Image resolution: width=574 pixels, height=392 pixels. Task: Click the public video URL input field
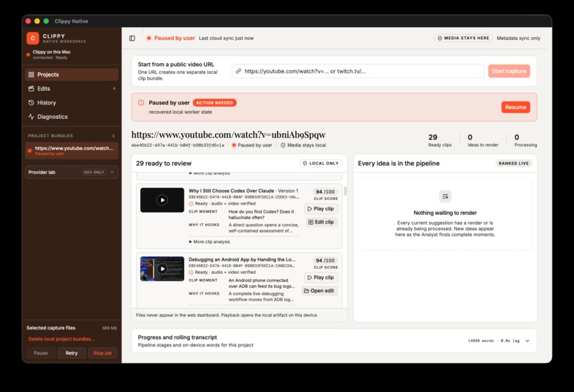(358, 71)
